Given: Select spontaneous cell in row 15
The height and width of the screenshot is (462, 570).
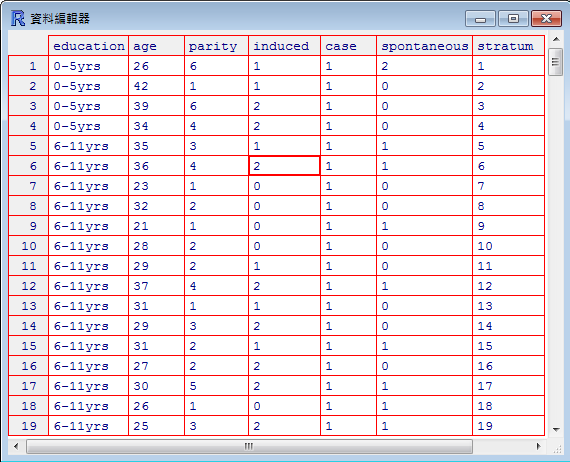Looking at the screenshot, I should [x=424, y=346].
